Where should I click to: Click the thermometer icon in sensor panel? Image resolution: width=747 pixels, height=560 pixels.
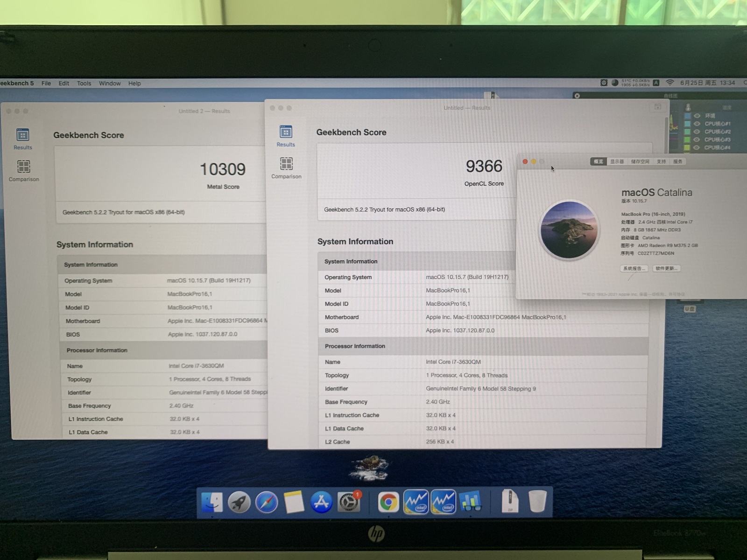pos(688,107)
